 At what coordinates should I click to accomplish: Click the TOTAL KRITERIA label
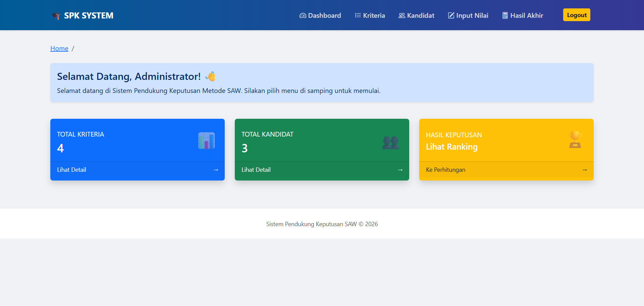[80, 134]
